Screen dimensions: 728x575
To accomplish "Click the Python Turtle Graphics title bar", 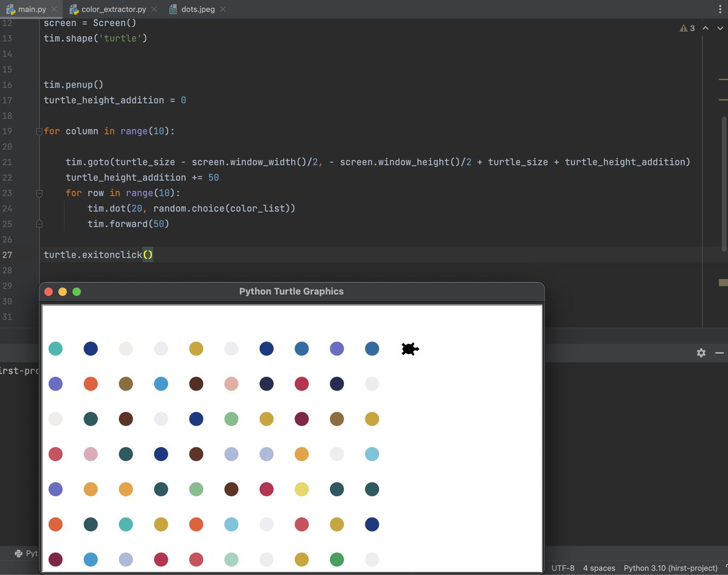I will [291, 292].
